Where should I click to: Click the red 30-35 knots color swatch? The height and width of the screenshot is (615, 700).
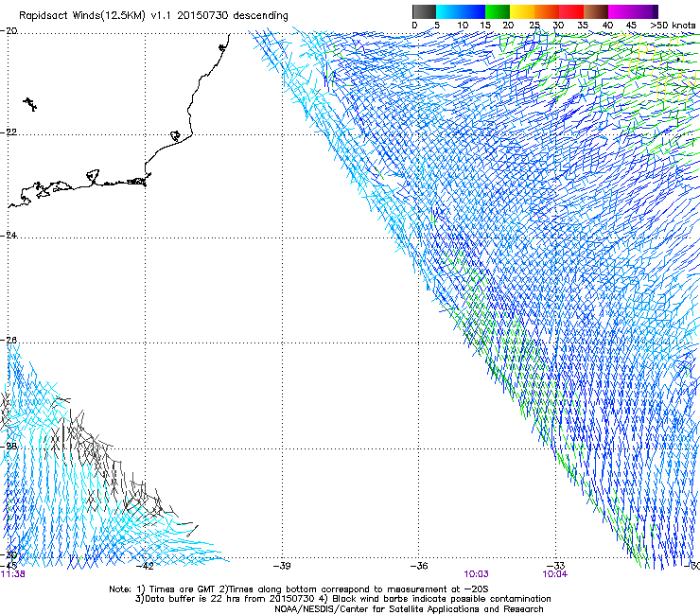tap(571, 11)
